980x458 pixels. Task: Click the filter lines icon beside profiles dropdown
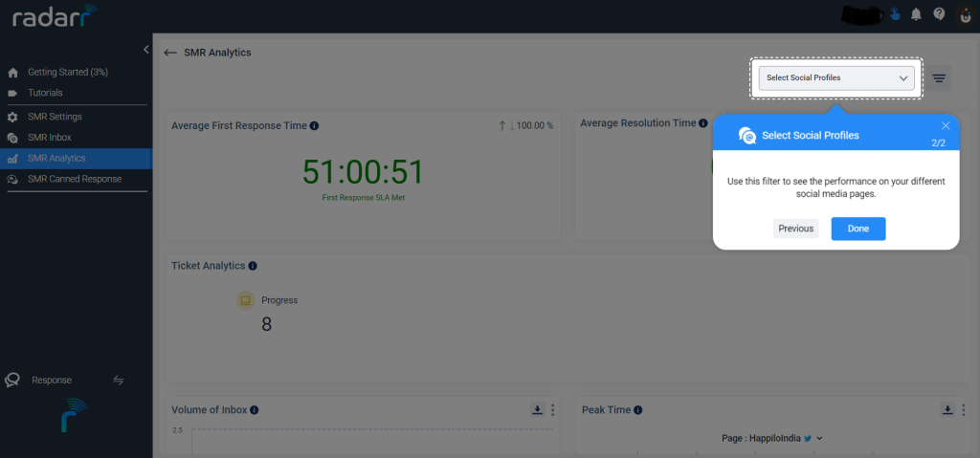(x=939, y=78)
